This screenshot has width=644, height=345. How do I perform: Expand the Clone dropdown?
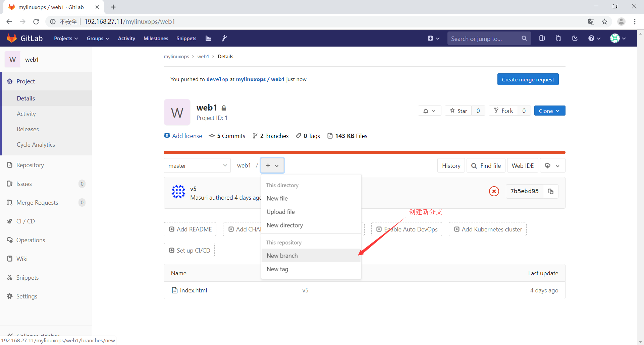[x=549, y=111]
